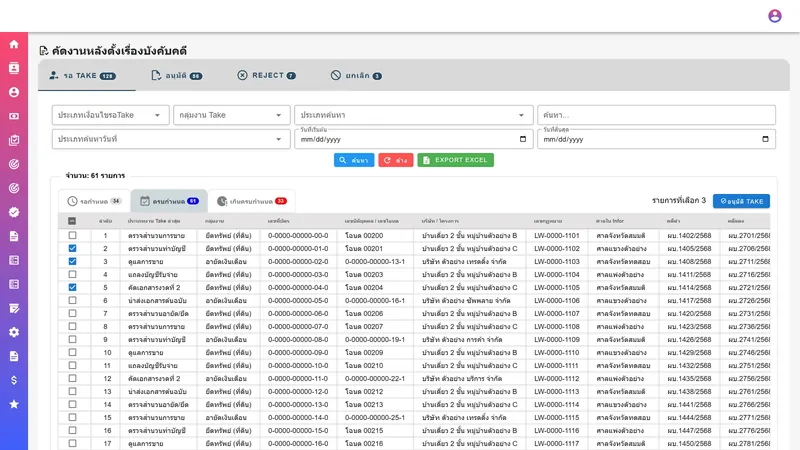Click the star icon in the sidebar
800x450 pixels.
pos(14,404)
